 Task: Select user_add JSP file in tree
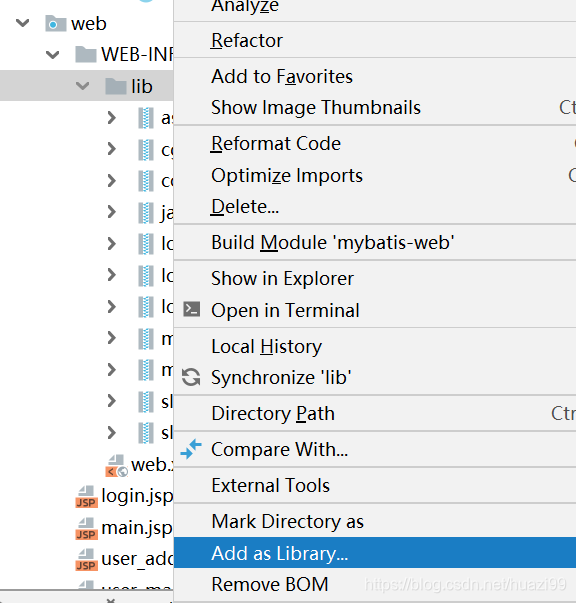pos(124,559)
